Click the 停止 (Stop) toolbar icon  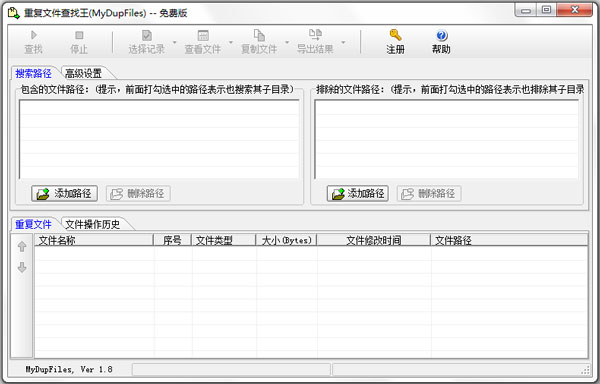(79, 35)
